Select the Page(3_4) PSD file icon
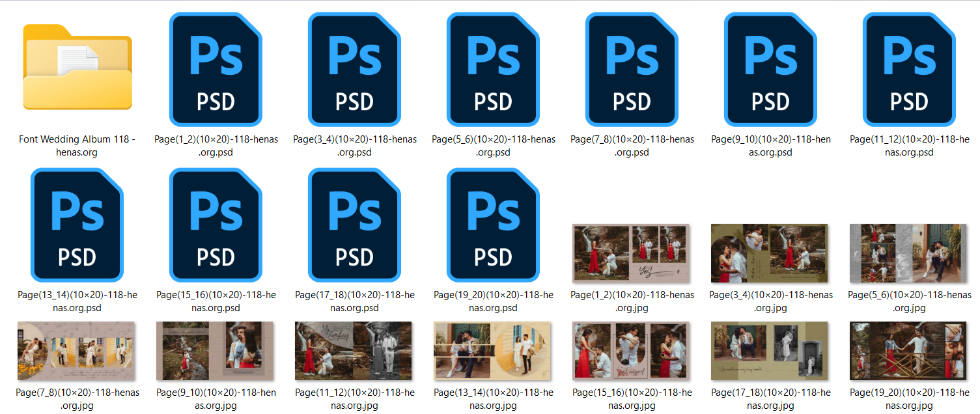The width and height of the screenshot is (980, 414). [354, 69]
